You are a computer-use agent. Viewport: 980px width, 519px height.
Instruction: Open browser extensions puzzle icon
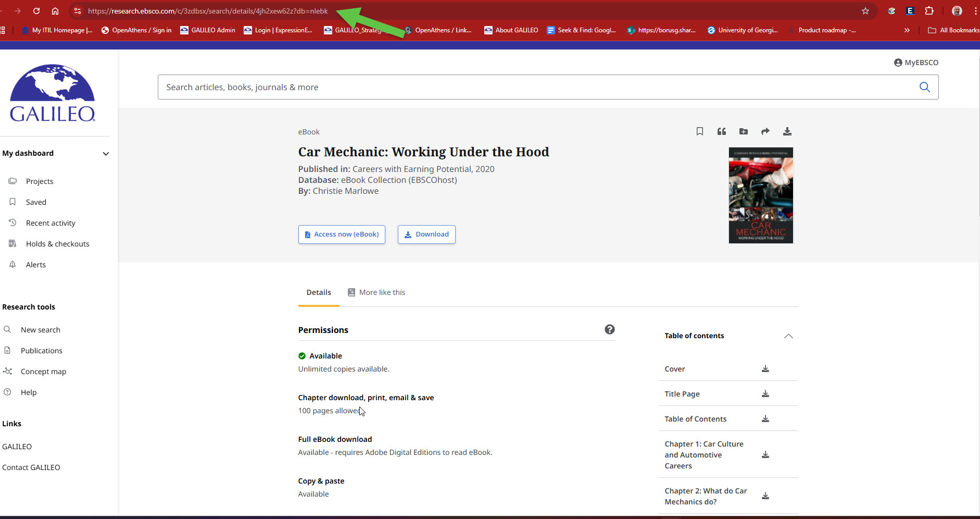[929, 11]
